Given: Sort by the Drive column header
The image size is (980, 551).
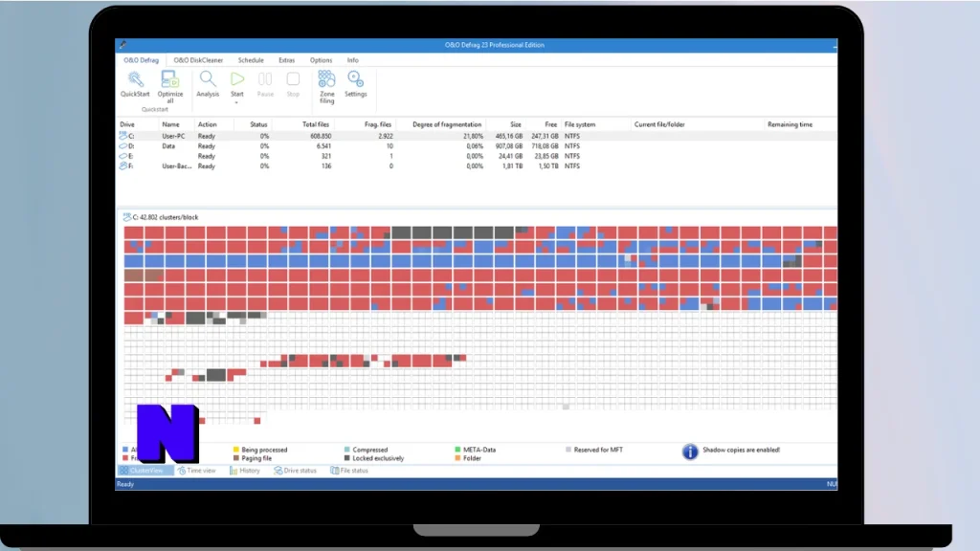Looking at the screenshot, I should click(127, 124).
